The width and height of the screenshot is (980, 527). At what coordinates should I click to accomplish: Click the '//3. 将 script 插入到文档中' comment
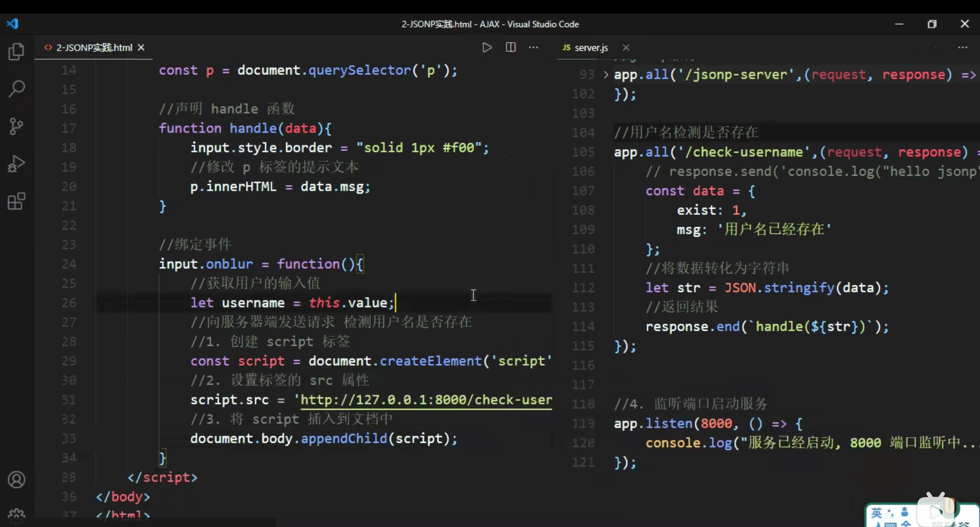(x=292, y=419)
